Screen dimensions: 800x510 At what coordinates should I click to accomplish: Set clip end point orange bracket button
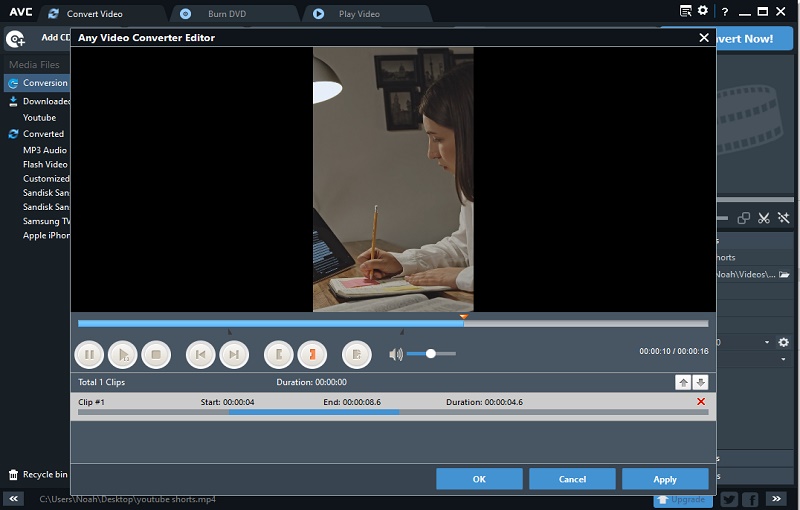pyautogui.click(x=312, y=354)
